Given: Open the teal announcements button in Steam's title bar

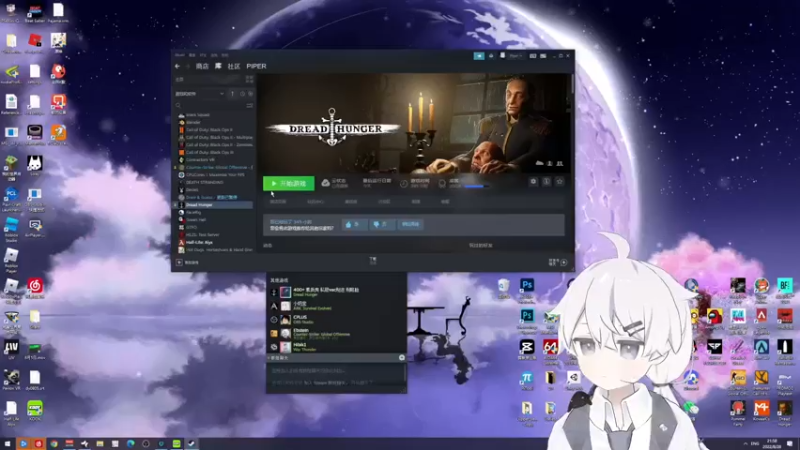Looking at the screenshot, I should [479, 56].
